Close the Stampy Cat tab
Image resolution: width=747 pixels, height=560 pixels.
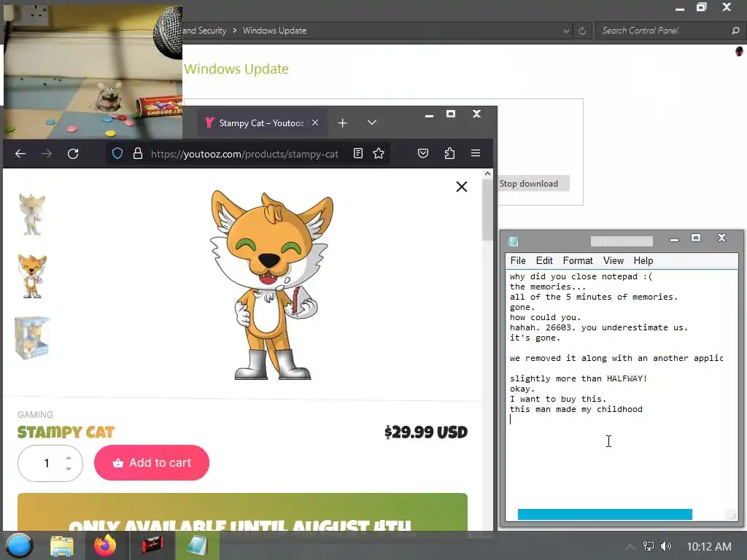315,122
